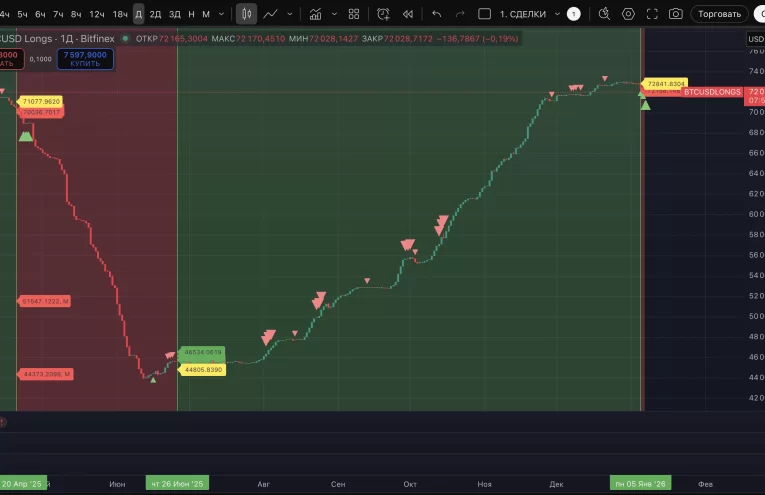Click the white circle numbered 1
The image size is (765, 495).
click(574, 14)
